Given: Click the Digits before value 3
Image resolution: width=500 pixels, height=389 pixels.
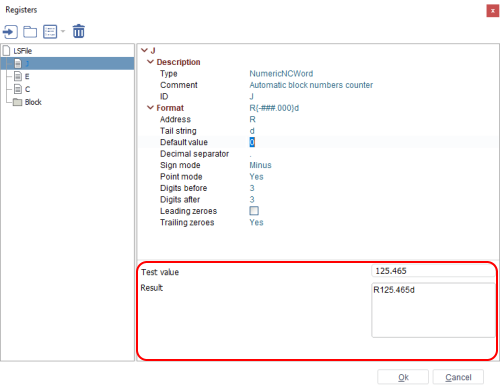Looking at the screenshot, I should [x=252, y=188].
